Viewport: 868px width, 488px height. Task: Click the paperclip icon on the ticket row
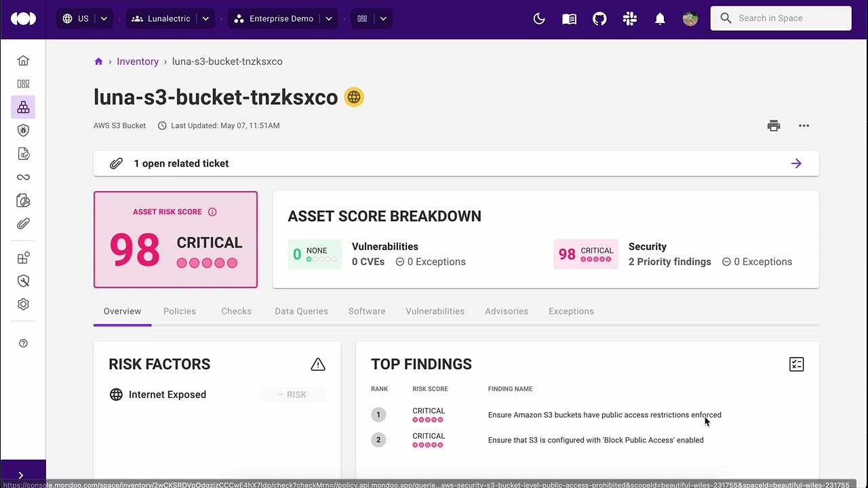click(117, 163)
